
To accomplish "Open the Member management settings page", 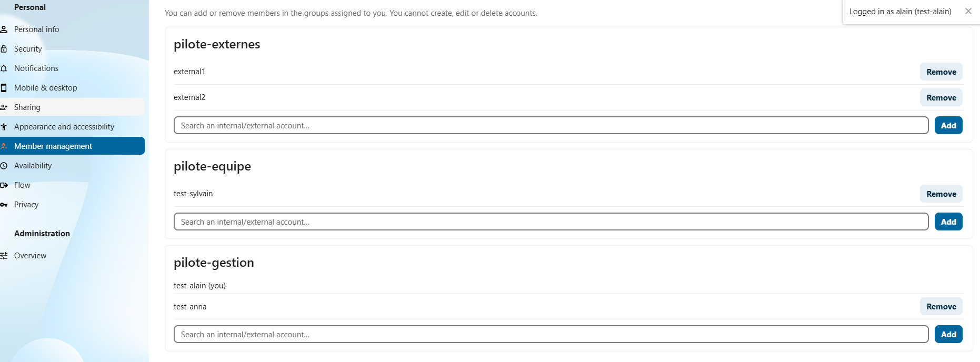I will [72, 146].
